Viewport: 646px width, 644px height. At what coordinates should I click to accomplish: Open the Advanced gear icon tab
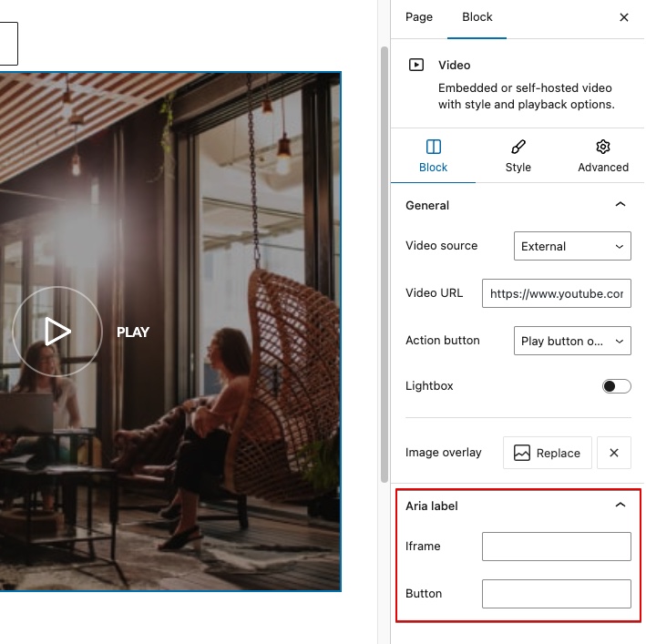(603, 156)
